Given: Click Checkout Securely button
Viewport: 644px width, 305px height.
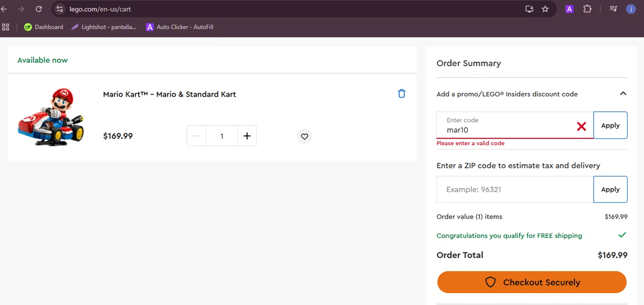Looking at the screenshot, I should tap(532, 282).
